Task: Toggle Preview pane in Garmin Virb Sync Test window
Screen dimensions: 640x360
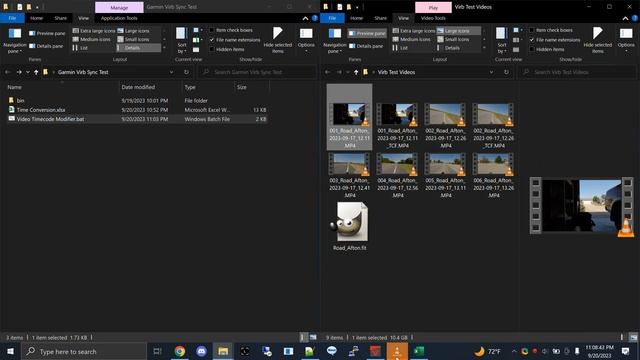Action: [47, 33]
